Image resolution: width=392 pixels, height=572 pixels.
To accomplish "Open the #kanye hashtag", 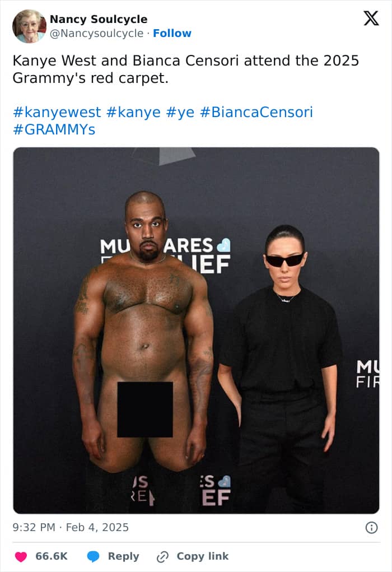I will pyautogui.click(x=133, y=112).
